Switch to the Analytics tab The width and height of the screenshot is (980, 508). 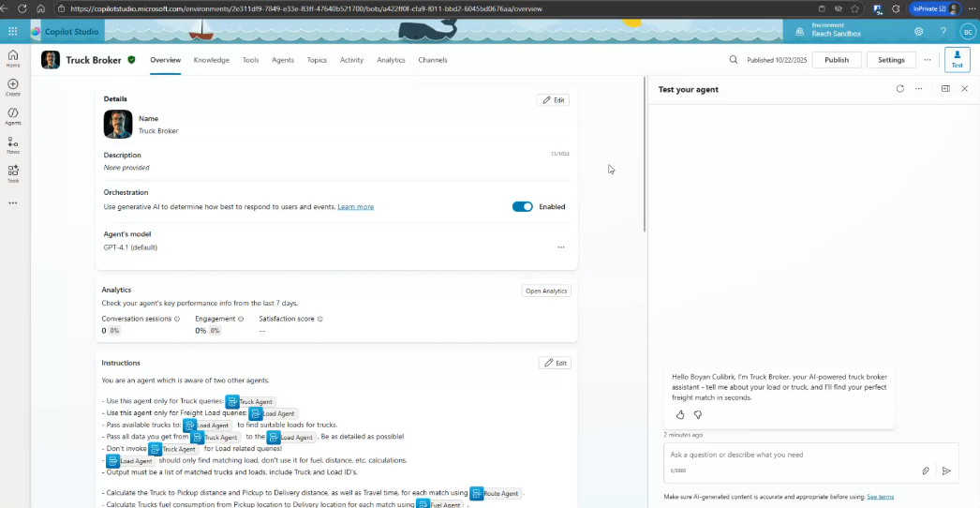pyautogui.click(x=391, y=60)
